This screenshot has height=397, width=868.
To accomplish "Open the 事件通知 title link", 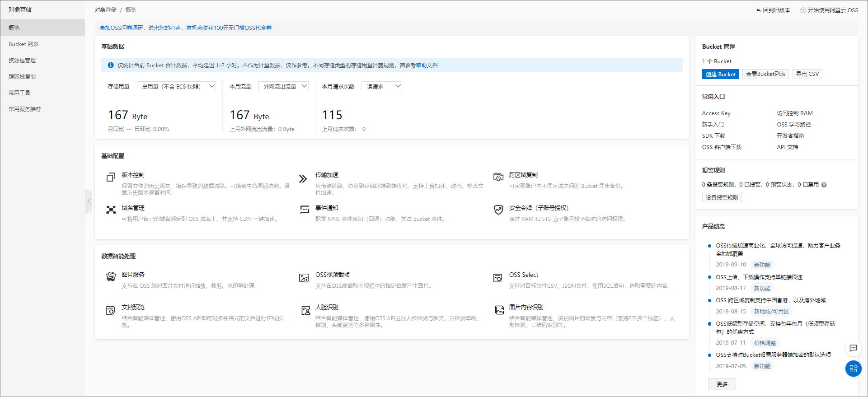I will pos(327,208).
